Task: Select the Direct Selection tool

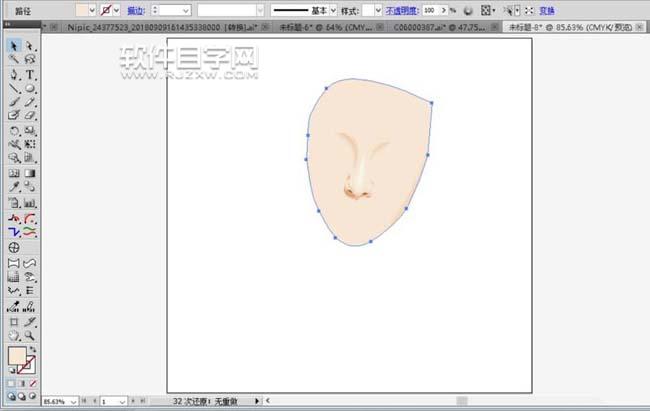Action: tap(30, 46)
